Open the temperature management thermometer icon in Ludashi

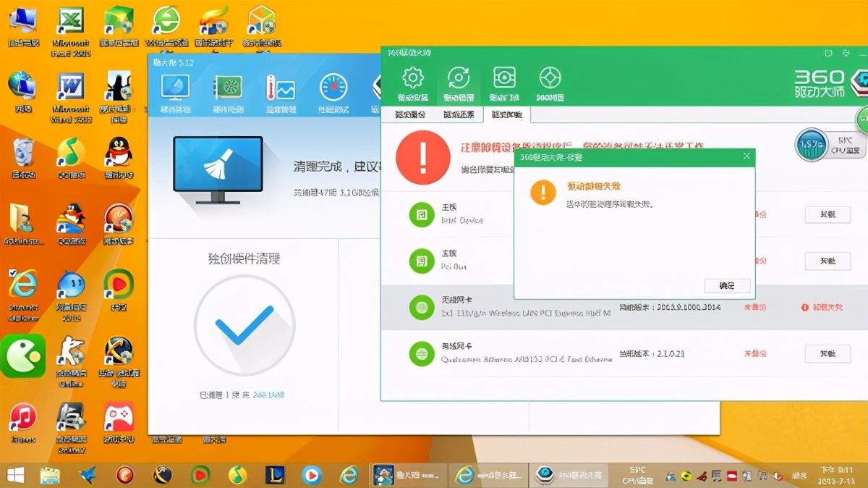coord(281,94)
